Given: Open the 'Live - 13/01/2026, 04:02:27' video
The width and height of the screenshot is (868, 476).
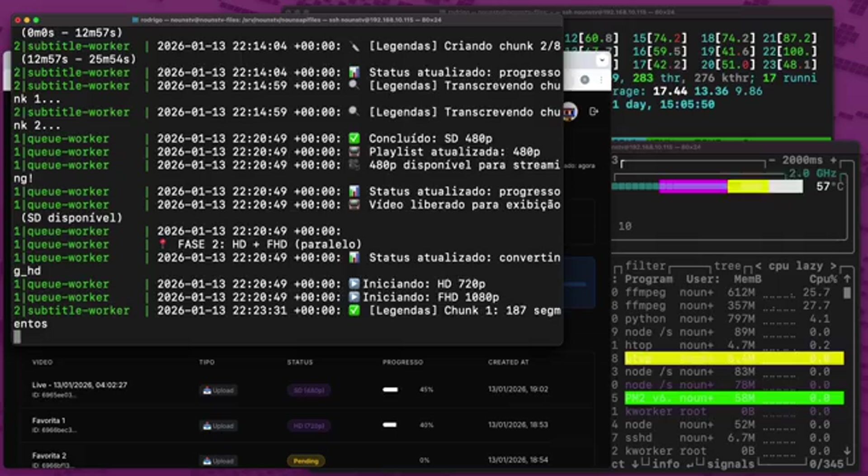Looking at the screenshot, I should pos(80,385).
